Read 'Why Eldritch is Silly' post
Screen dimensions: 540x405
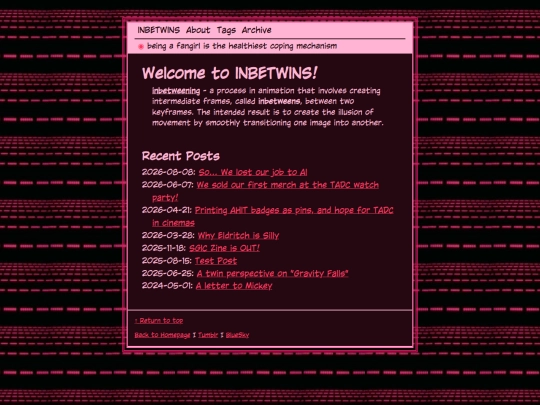pos(238,236)
